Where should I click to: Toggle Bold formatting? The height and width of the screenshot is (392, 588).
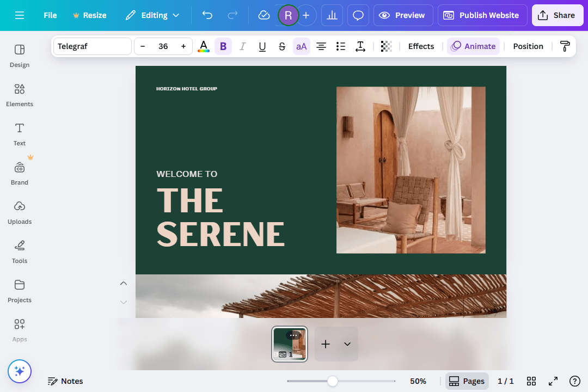click(x=223, y=46)
